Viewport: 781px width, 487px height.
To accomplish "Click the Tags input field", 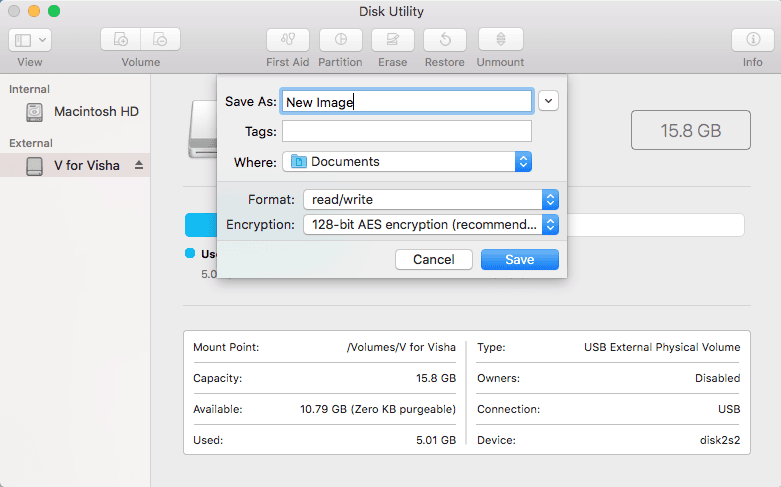I will pyautogui.click(x=407, y=131).
